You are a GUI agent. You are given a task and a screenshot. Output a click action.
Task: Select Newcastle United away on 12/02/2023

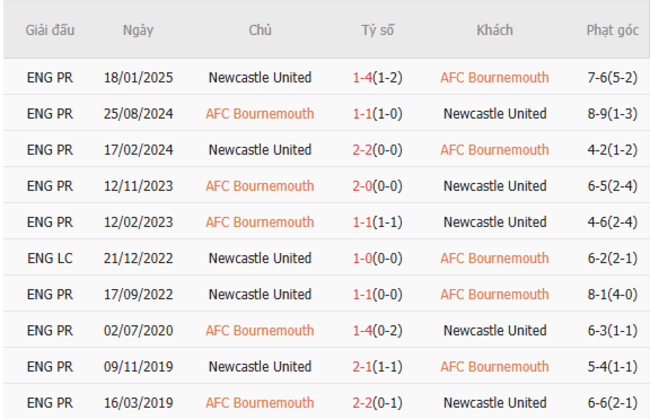coord(494,222)
